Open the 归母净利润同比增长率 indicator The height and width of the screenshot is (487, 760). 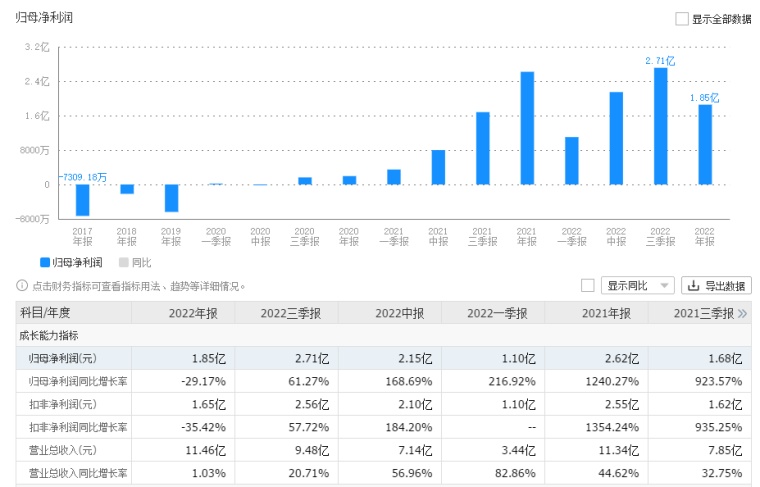tap(78, 381)
